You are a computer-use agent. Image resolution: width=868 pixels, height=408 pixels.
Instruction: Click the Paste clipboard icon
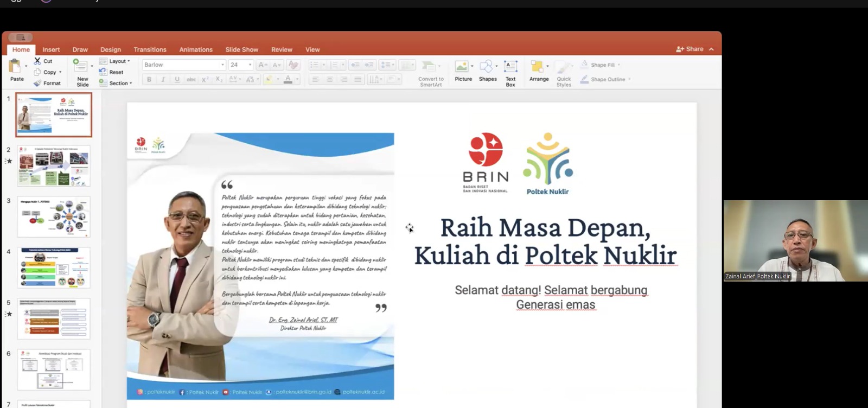[x=16, y=67]
